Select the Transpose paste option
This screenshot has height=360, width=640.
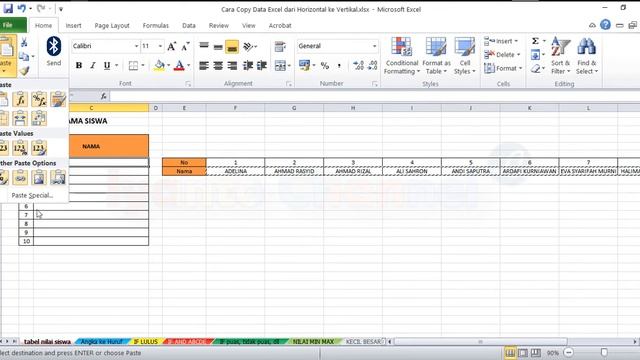pos(39,118)
